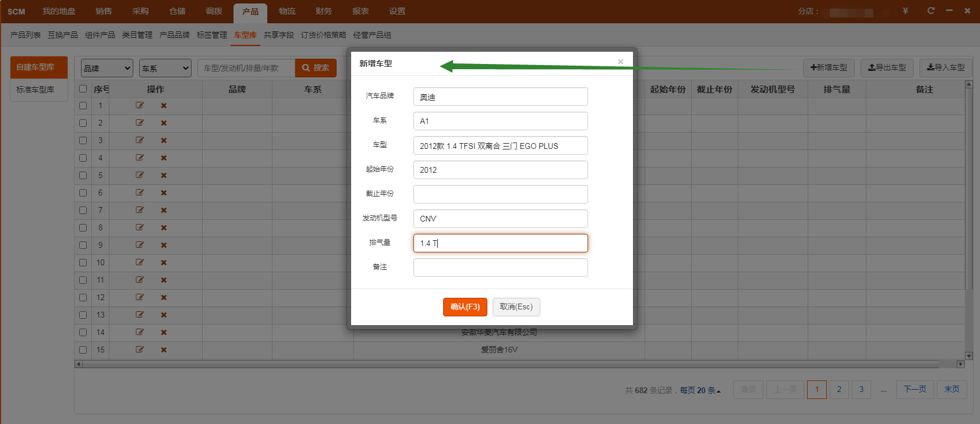The height and width of the screenshot is (424, 980).
Task: Switch to the 标签管理 sub-tab
Action: click(212, 35)
